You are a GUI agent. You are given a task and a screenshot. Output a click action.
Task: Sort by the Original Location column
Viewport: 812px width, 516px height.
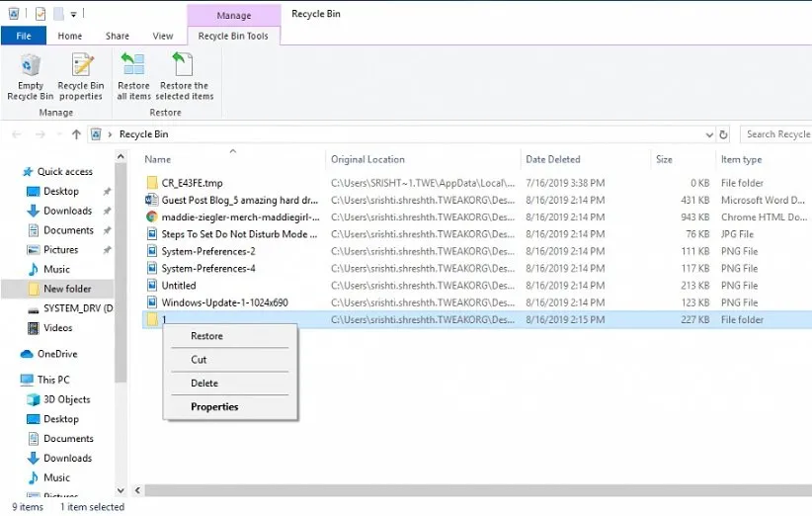(x=367, y=159)
